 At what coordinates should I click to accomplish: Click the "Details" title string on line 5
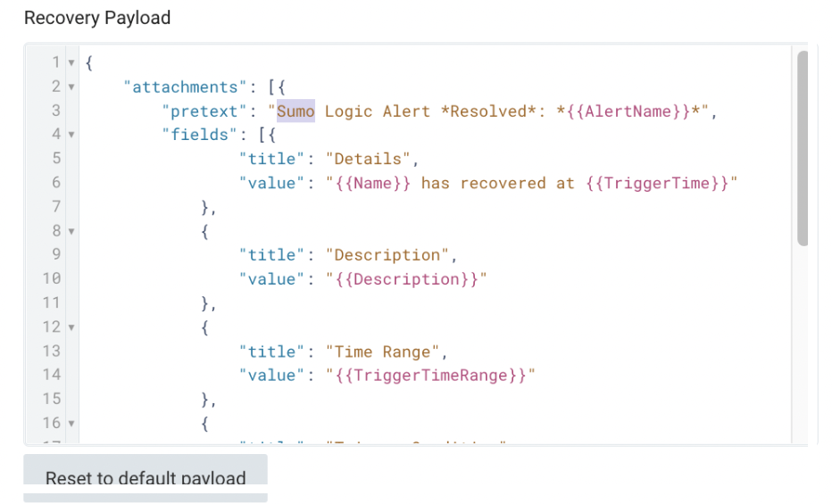[368, 160]
